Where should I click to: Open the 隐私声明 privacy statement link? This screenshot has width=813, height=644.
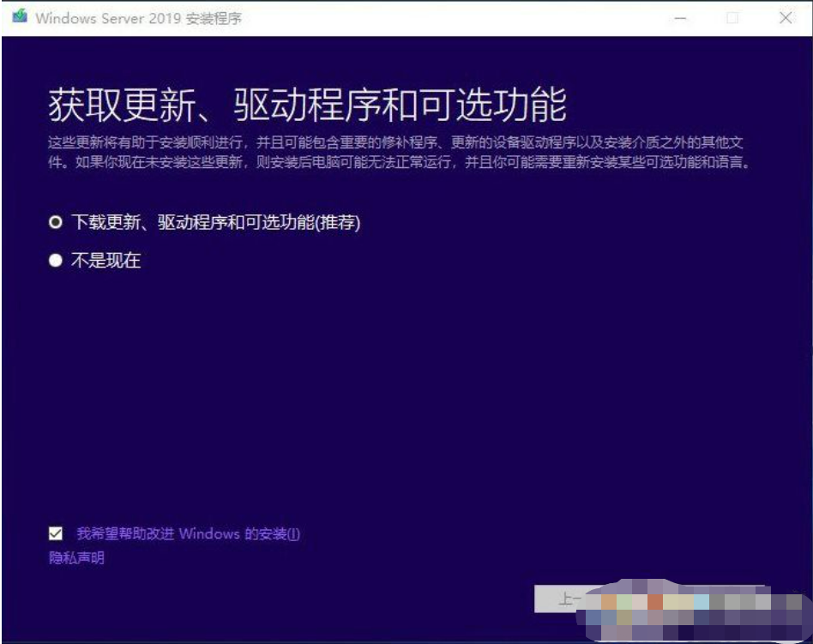76,558
